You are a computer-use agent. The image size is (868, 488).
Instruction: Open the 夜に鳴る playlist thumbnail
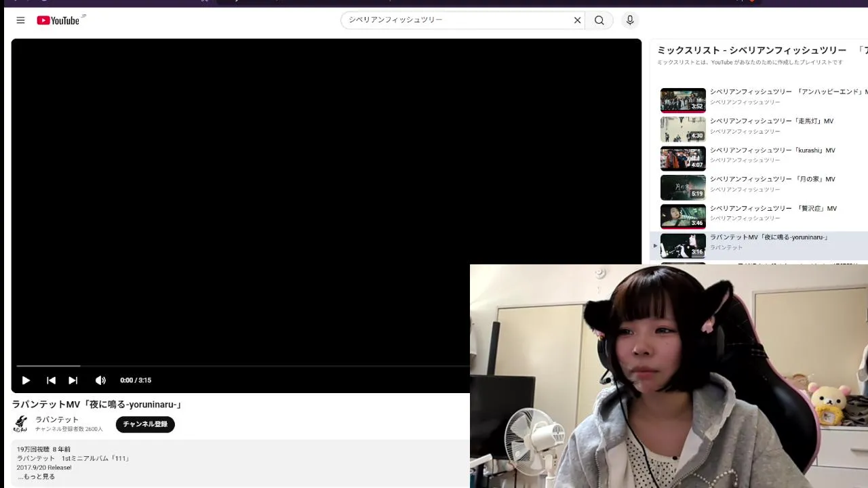point(683,246)
